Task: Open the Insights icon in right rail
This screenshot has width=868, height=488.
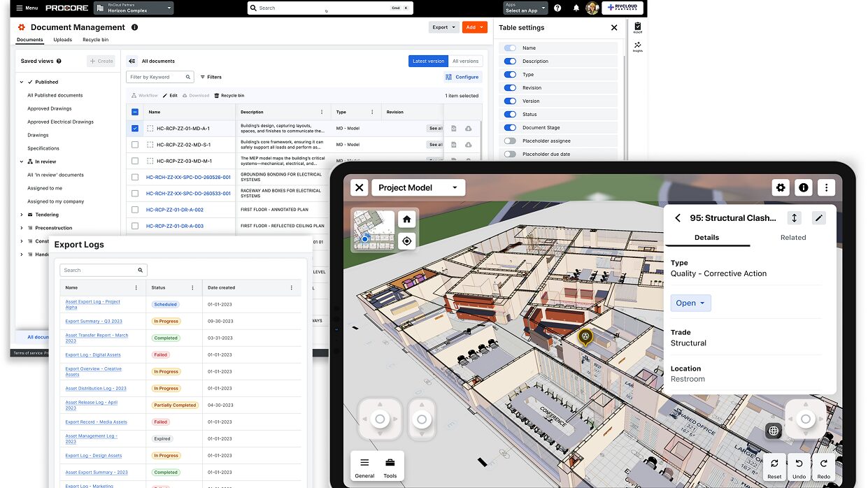Action: click(x=638, y=47)
